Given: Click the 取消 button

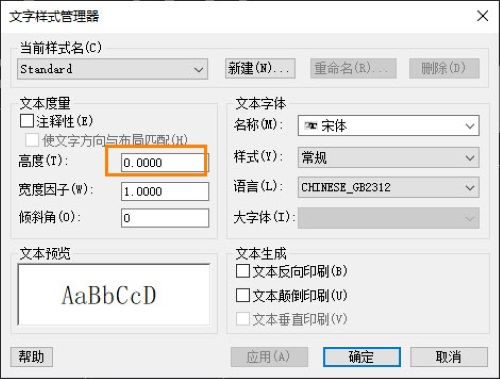Looking at the screenshot, I should coord(449,357).
